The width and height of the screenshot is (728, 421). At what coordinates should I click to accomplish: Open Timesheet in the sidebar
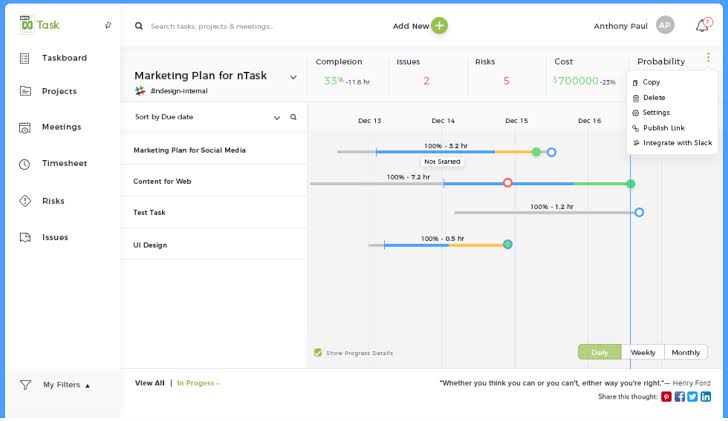click(x=64, y=163)
